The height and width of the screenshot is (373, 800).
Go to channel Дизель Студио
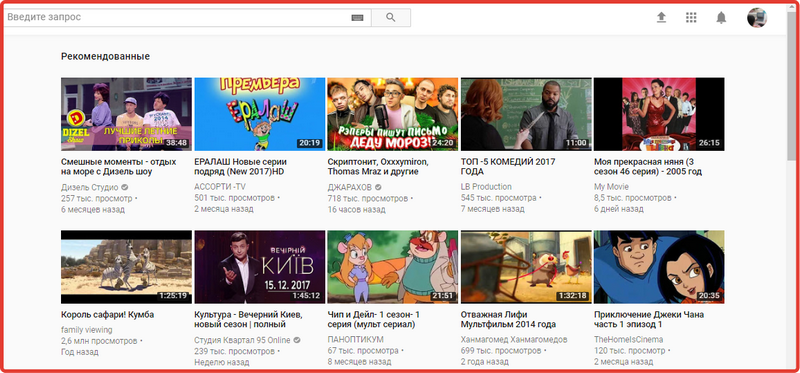(90, 187)
